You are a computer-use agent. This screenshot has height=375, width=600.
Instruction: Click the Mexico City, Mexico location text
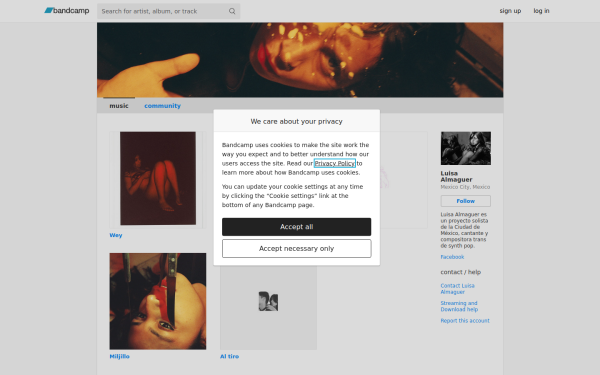465,187
